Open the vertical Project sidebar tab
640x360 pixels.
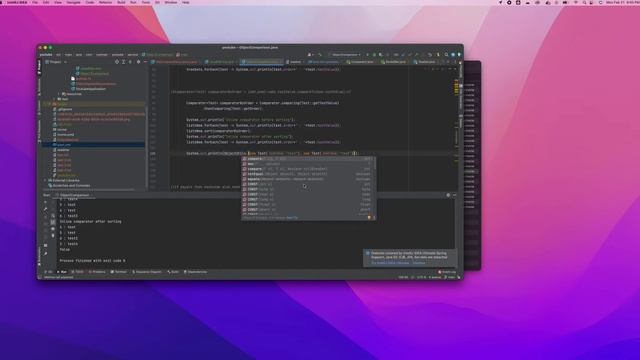click(39, 67)
